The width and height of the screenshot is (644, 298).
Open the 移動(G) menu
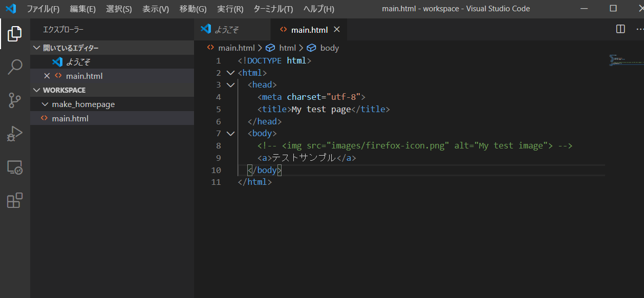tap(193, 9)
